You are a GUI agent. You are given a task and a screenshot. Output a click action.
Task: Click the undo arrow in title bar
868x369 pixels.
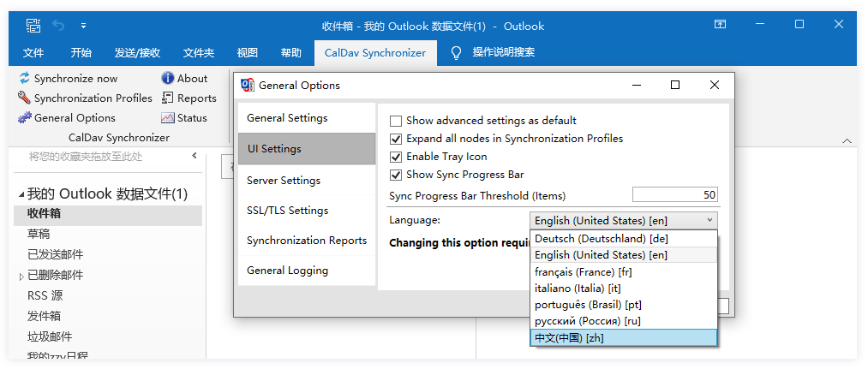tap(58, 26)
